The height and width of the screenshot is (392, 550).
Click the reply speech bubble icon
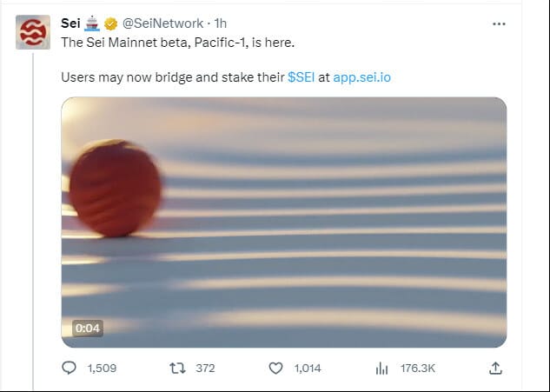[70, 369]
